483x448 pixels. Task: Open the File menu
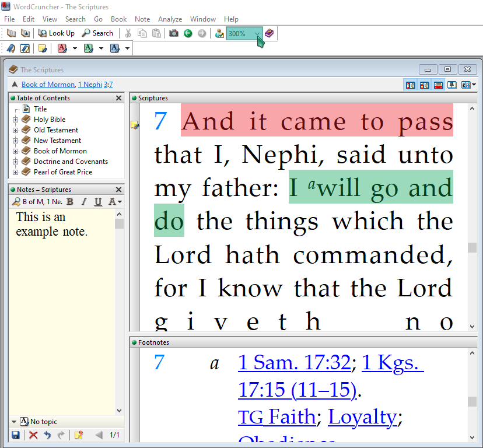click(9, 19)
